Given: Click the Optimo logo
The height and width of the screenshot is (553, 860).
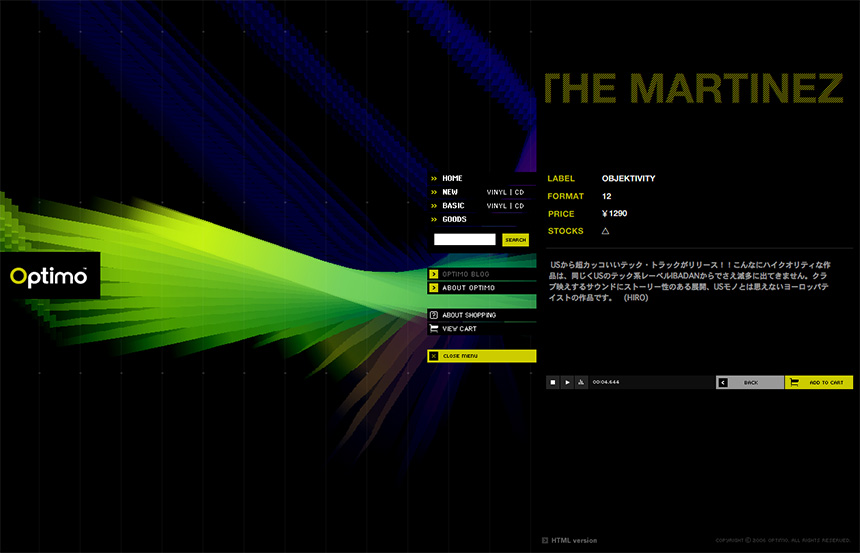Looking at the screenshot, I should pos(49,275).
